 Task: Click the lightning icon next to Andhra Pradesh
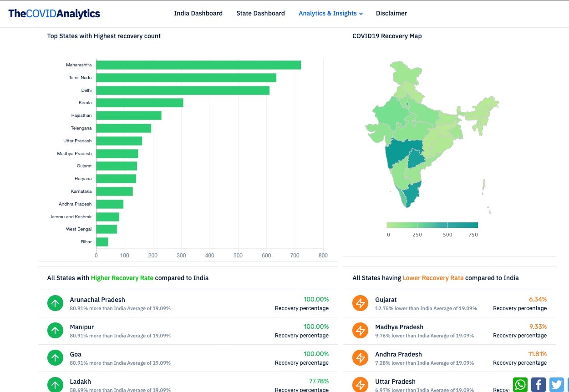pyautogui.click(x=360, y=357)
